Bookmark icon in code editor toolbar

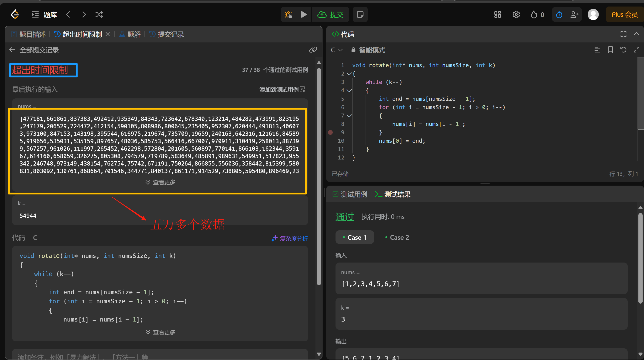pos(610,50)
